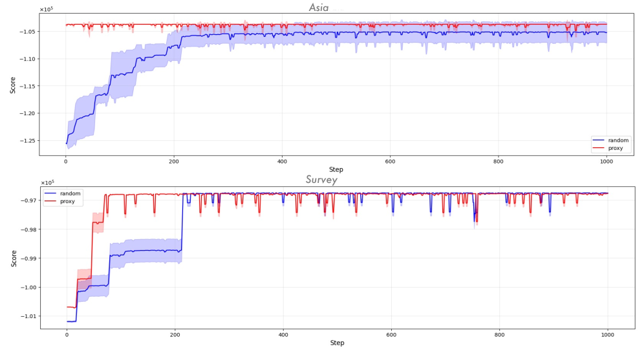The width and height of the screenshot is (644, 351).
Task: Click the 1000 tick on Asia's Step axis
Action: [x=606, y=162]
